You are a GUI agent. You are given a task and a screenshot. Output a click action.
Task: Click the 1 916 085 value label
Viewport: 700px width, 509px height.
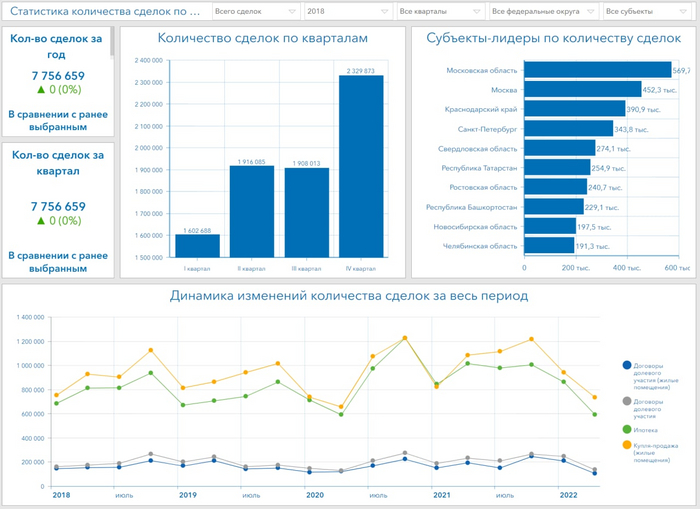[x=251, y=162]
